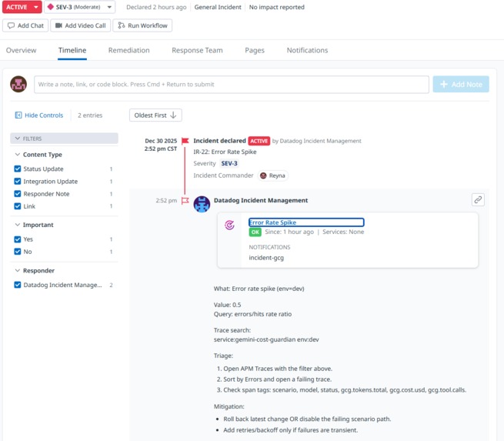This screenshot has width=504, height=441.
Task: Click the plus icon on Add Note
Action: pyautogui.click(x=444, y=84)
